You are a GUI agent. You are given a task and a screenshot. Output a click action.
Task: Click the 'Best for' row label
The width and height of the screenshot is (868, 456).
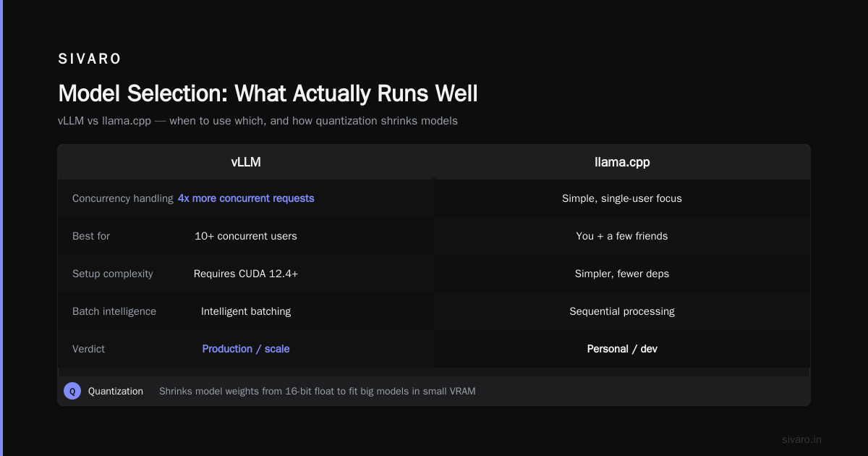point(91,236)
